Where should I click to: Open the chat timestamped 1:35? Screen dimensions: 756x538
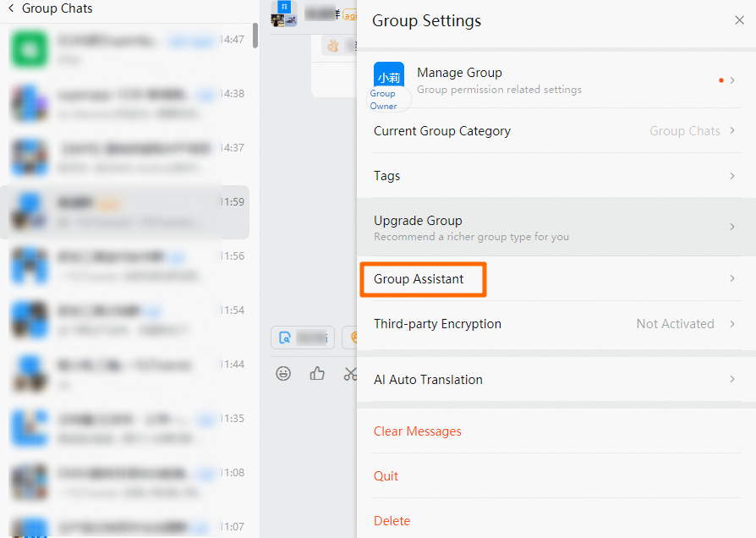126,428
